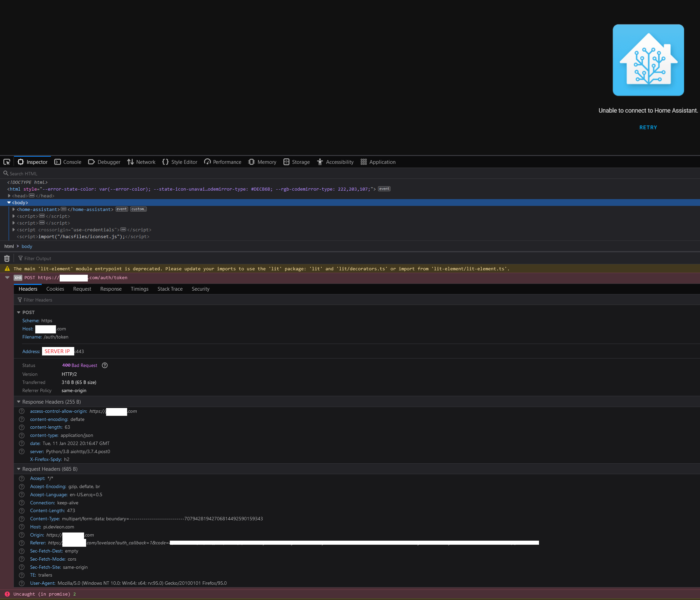Click the filter icon in Filter Headers bar
Image resolution: width=700 pixels, height=600 pixels.
coord(20,299)
